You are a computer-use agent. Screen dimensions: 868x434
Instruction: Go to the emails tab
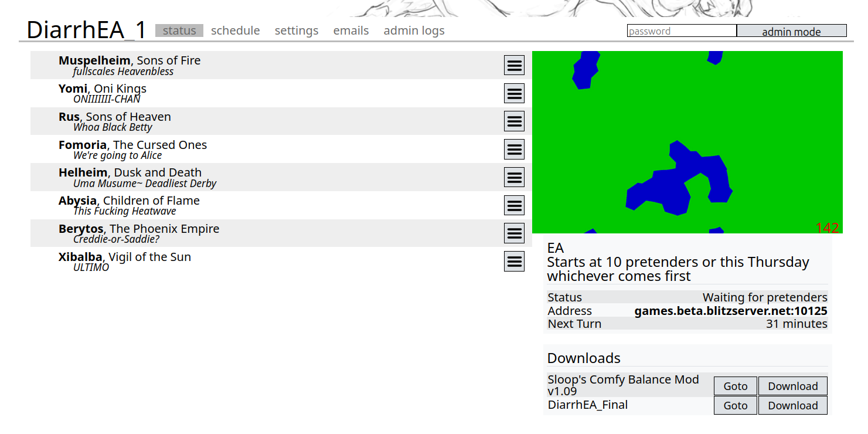[351, 30]
